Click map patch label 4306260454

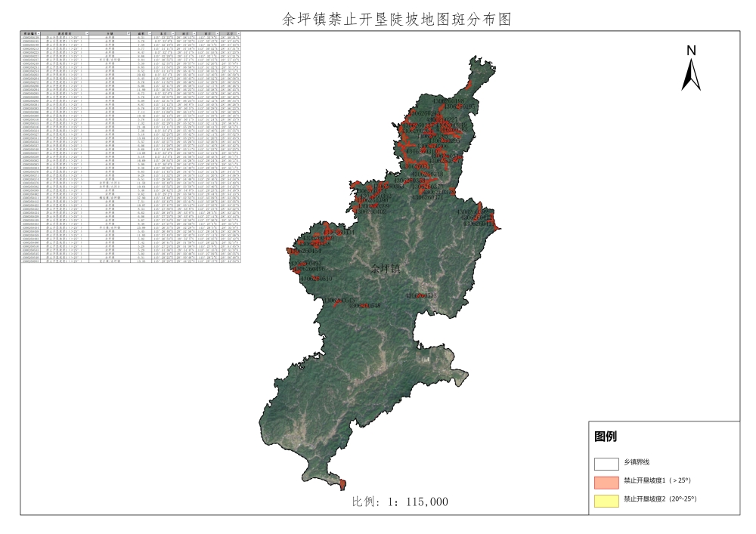click(307, 251)
